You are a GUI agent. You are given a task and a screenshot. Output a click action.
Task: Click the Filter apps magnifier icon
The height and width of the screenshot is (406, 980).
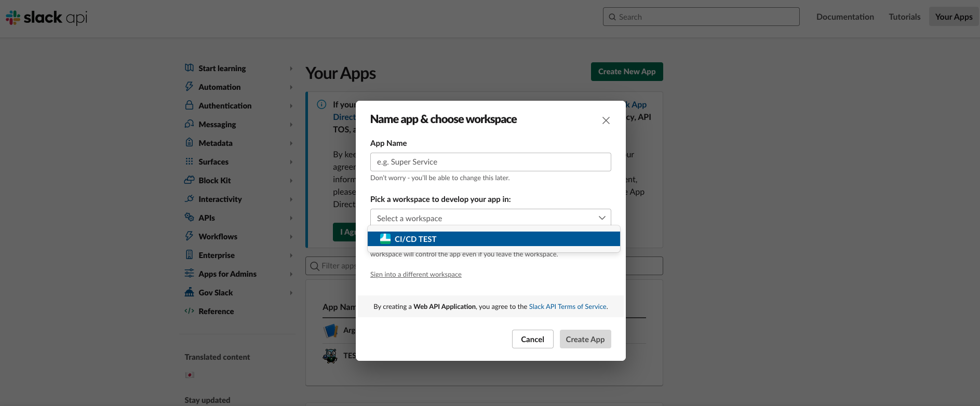tap(315, 266)
